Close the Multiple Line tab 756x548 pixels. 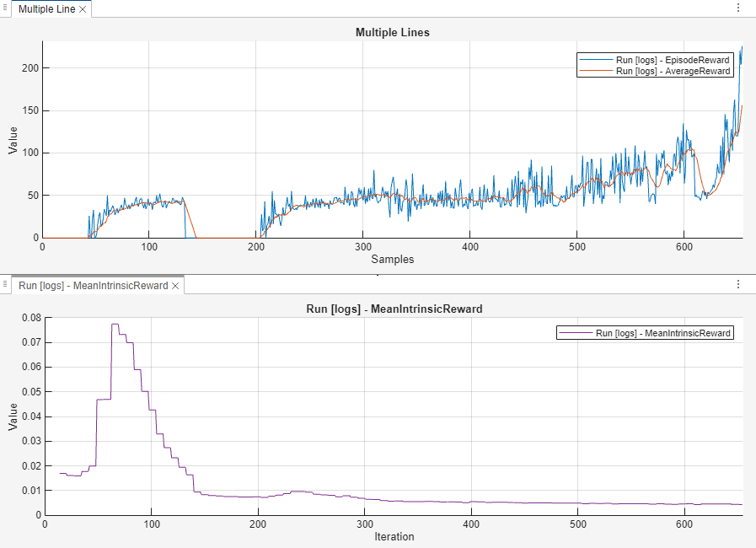tap(83, 9)
